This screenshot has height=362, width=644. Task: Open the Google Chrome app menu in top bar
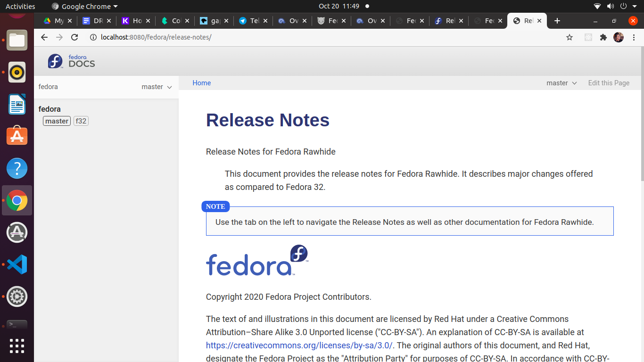tap(84, 6)
